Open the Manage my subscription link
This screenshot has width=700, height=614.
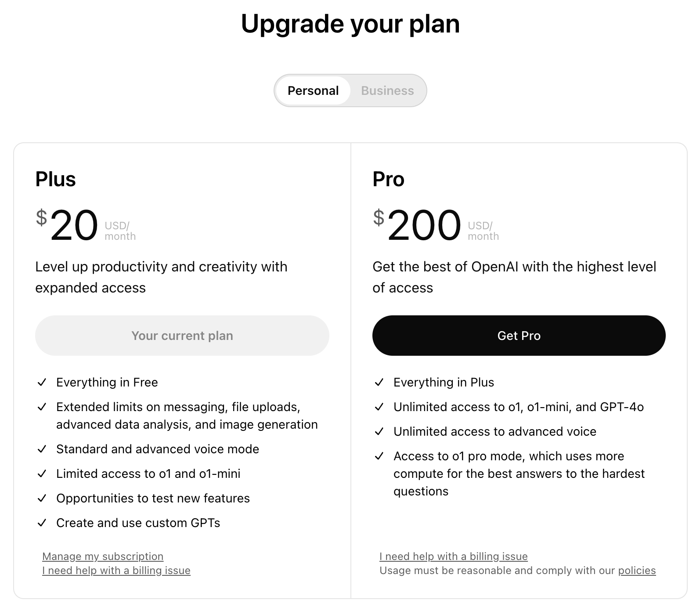[x=103, y=556]
